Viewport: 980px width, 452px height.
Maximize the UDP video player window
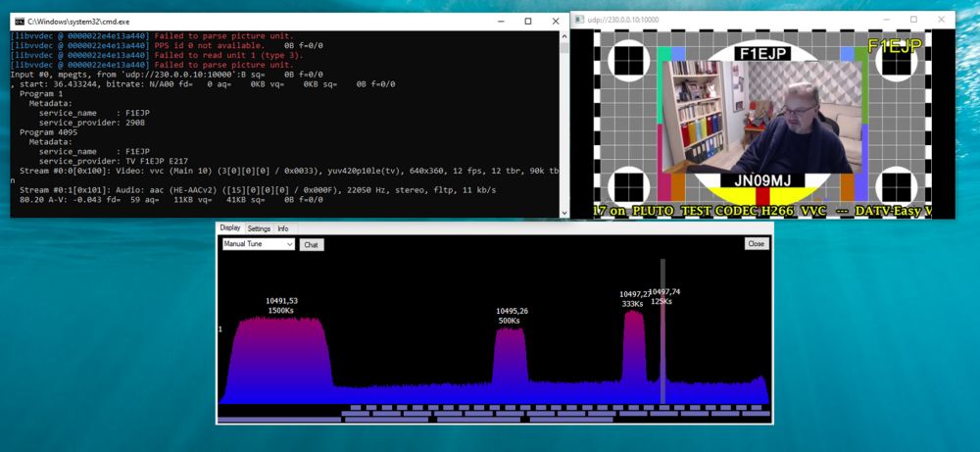point(913,19)
